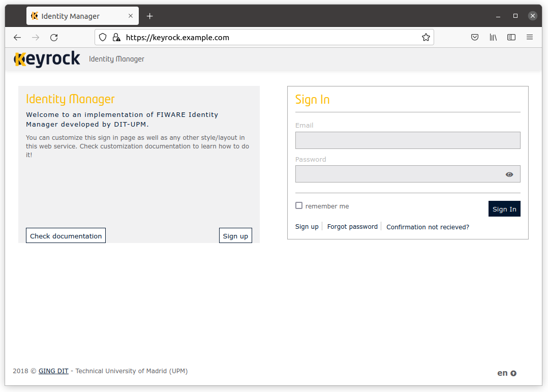Open a new browser tab
Image resolution: width=548 pixels, height=392 pixels.
point(149,16)
